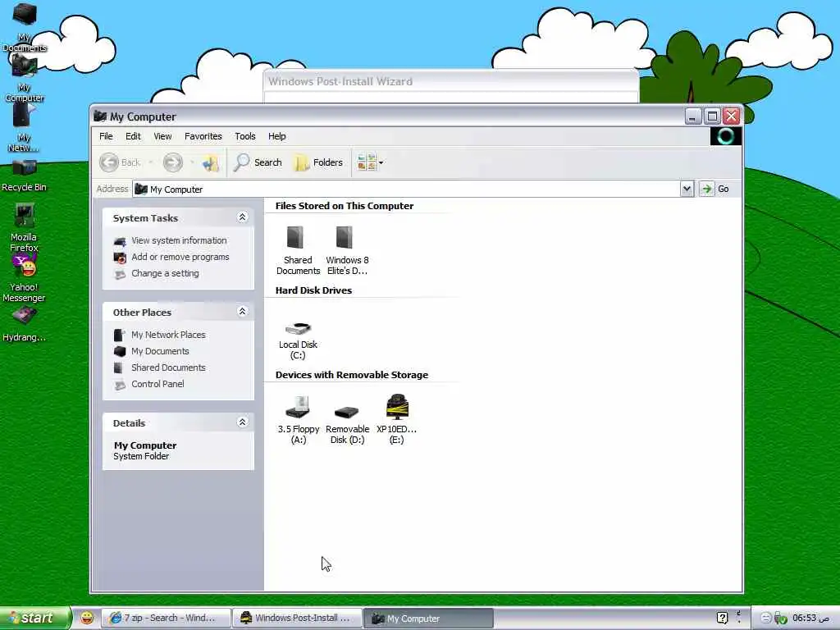Click the throbber logo in menu bar
Viewport: 840px width, 630px height.
click(726, 136)
